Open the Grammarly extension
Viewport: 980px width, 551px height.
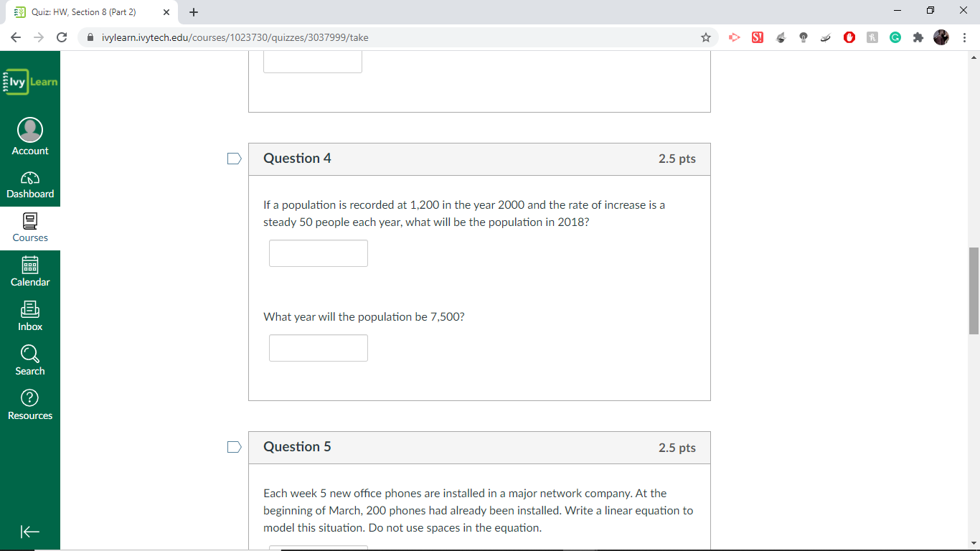click(895, 37)
